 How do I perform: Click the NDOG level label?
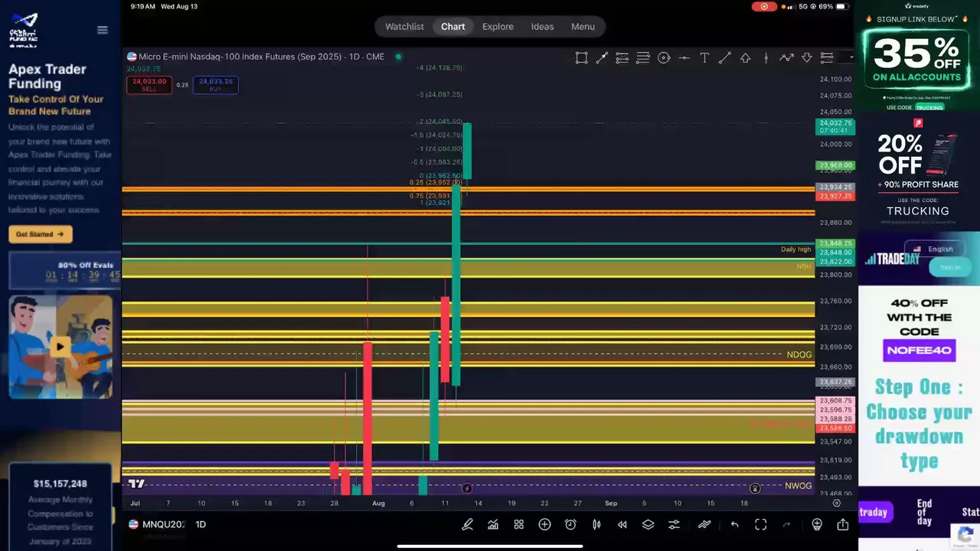click(x=799, y=355)
